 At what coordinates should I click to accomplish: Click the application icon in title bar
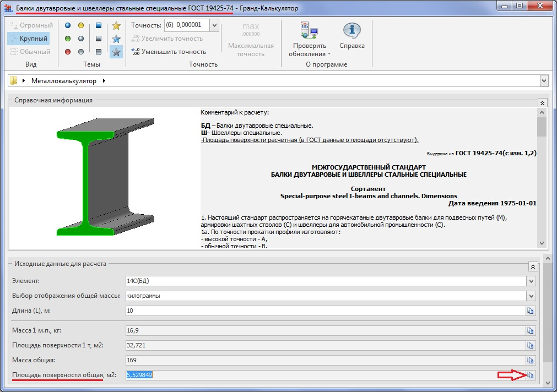pyautogui.click(x=8, y=8)
